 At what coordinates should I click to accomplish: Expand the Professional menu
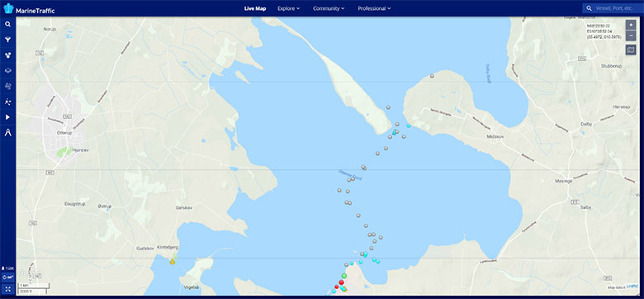tap(374, 8)
